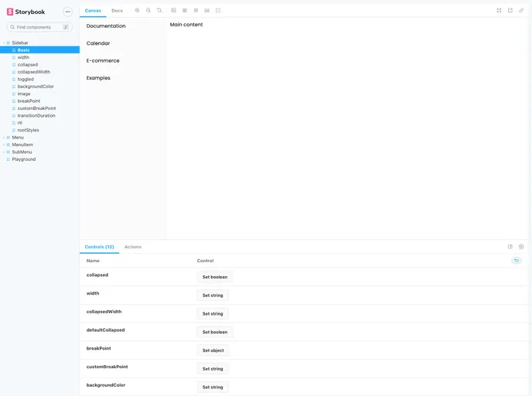Expand the SubMenu component in sidebar
This screenshot has height=396, width=532.
pyautogui.click(x=22, y=152)
